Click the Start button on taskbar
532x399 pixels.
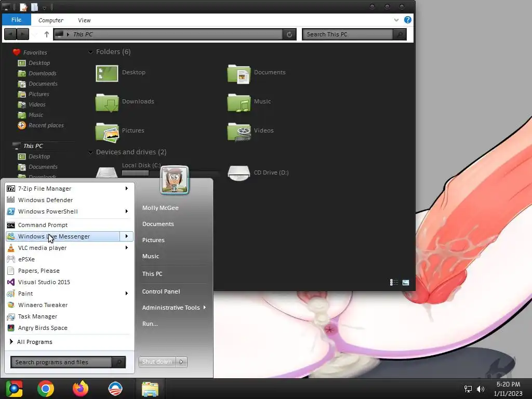(14, 389)
